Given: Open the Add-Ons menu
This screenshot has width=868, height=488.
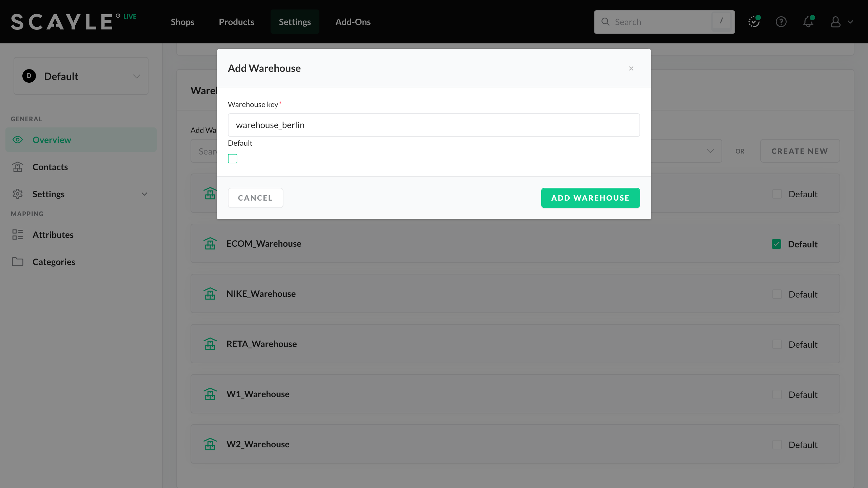Looking at the screenshot, I should pyautogui.click(x=353, y=22).
